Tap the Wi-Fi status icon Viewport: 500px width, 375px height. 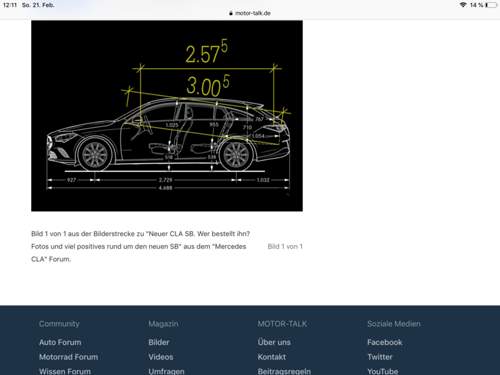[x=463, y=5]
